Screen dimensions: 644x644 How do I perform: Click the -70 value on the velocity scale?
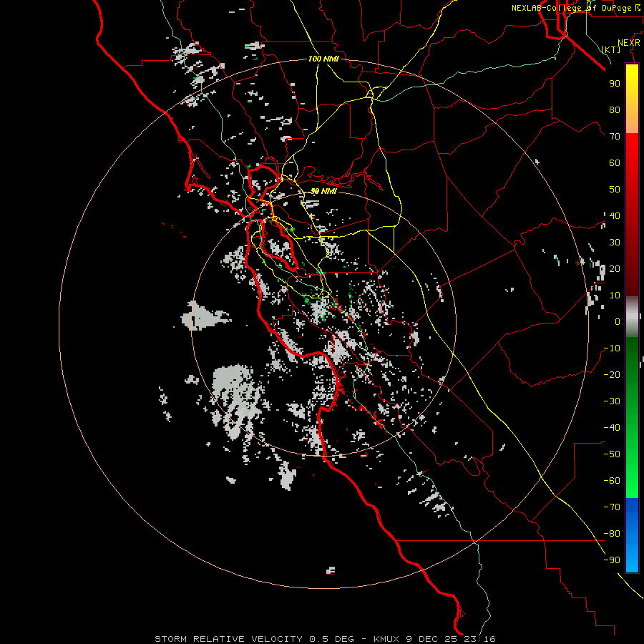click(x=612, y=507)
